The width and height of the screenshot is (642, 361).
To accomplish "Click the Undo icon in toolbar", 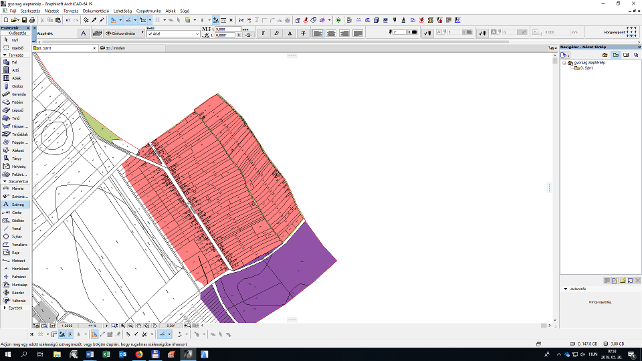I will (68, 20).
